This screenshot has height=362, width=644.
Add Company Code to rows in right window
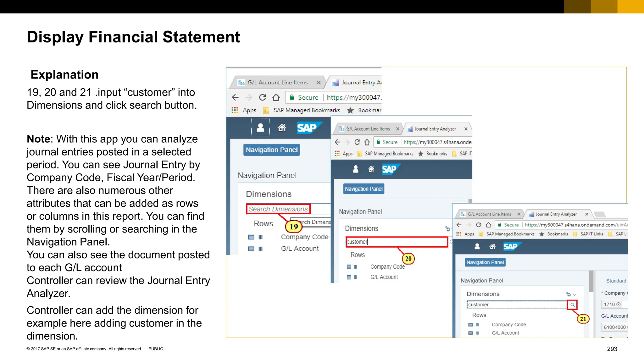(470, 325)
